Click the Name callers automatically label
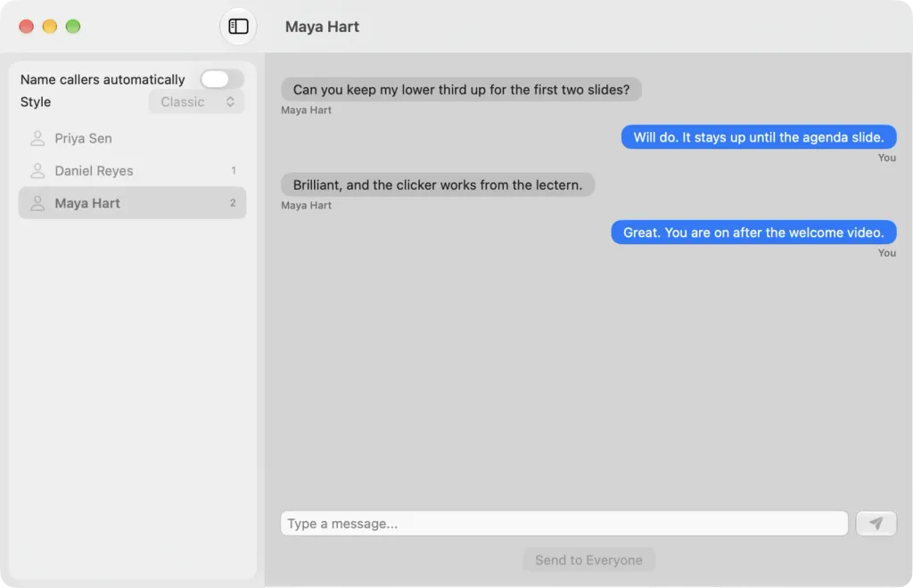913x588 pixels. (103, 79)
